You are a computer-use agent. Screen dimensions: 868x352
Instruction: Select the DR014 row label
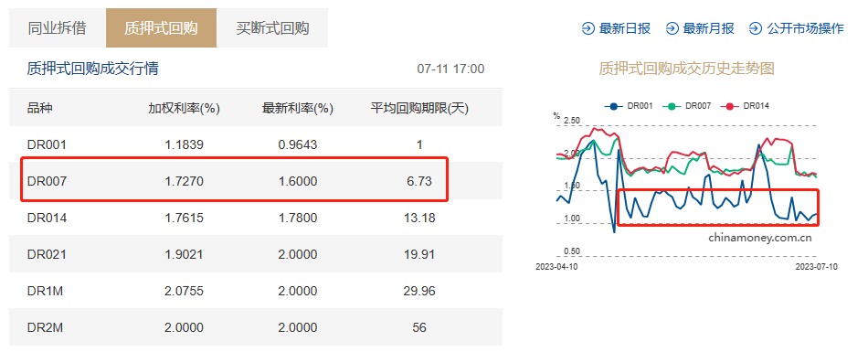pos(47,218)
